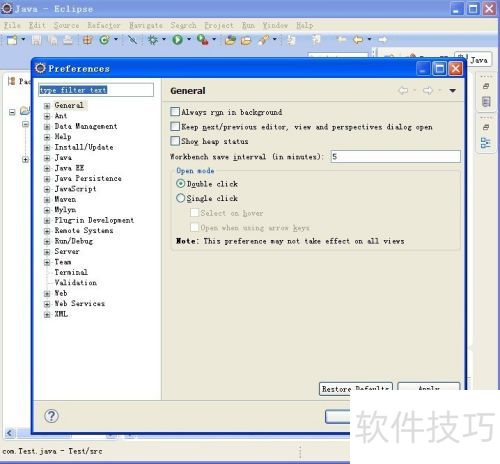Select Help in preferences tree
Image resolution: width=500 pixels, height=464 pixels.
(x=63, y=137)
